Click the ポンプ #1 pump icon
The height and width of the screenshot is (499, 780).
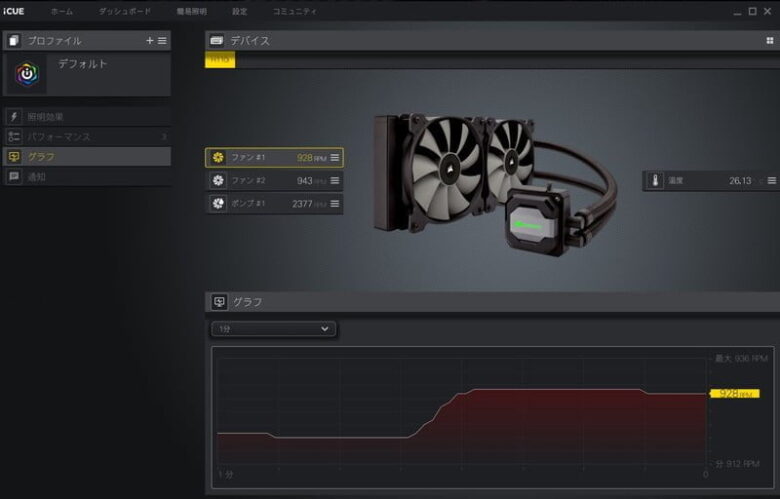(218, 203)
